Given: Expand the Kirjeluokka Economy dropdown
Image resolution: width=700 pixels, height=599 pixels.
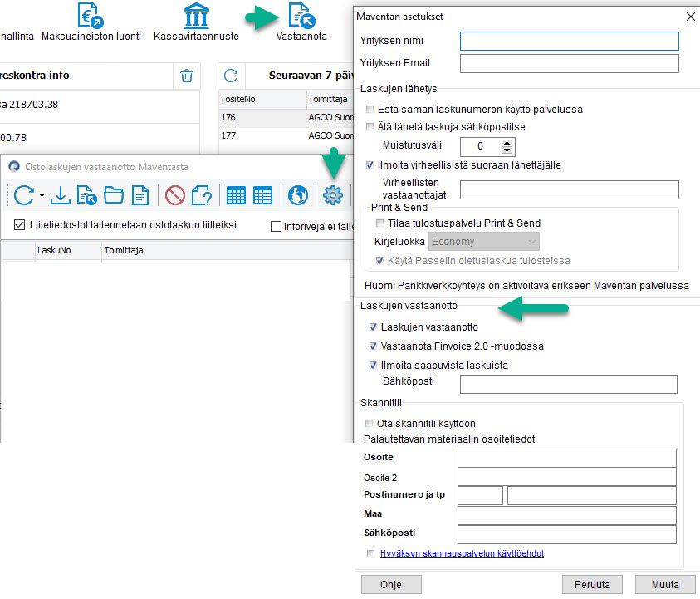Looking at the screenshot, I should click(x=484, y=242).
